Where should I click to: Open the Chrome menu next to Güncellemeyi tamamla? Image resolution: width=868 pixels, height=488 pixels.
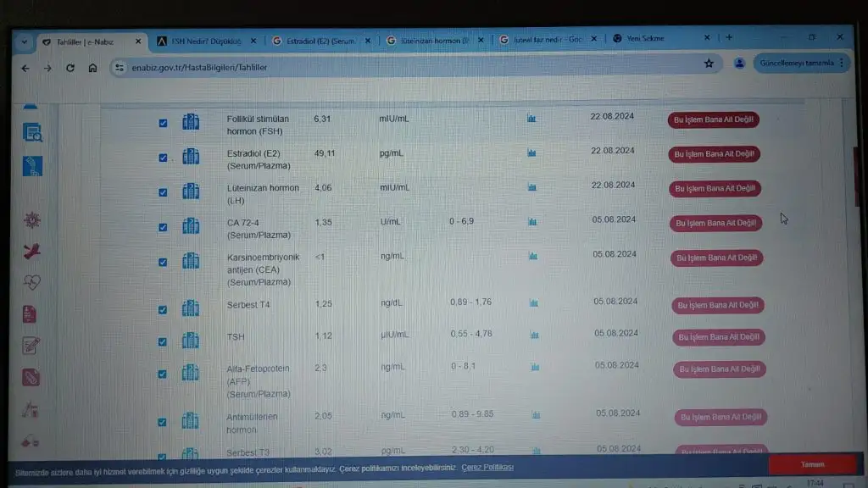(x=841, y=63)
